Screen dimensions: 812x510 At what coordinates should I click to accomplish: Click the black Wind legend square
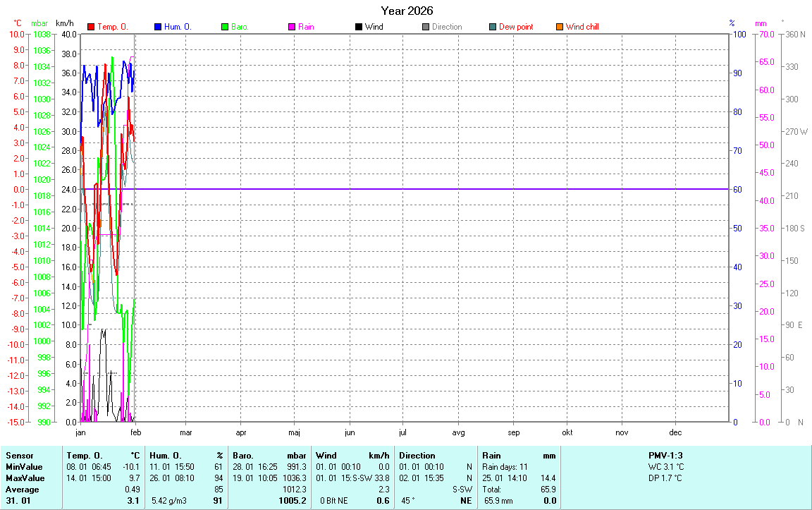pyautogui.click(x=359, y=27)
